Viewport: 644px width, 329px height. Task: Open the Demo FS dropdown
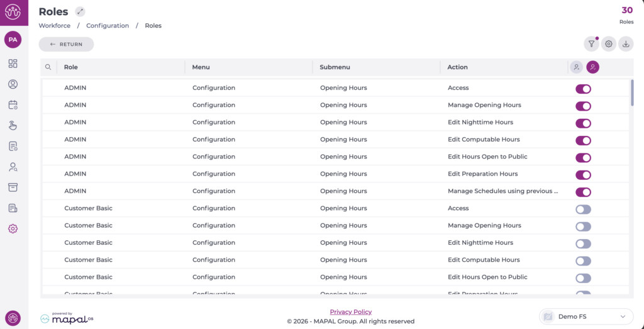[586, 316]
